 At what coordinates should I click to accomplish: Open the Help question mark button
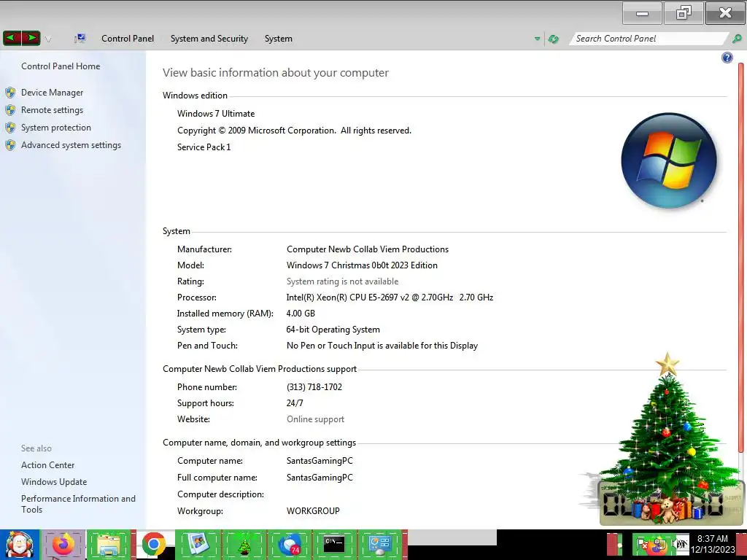[x=727, y=58]
